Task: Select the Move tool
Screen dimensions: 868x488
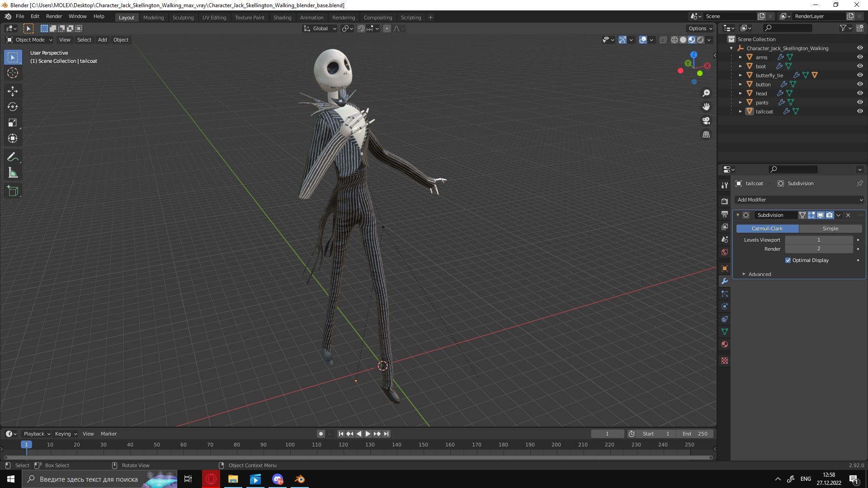Action: [x=13, y=91]
